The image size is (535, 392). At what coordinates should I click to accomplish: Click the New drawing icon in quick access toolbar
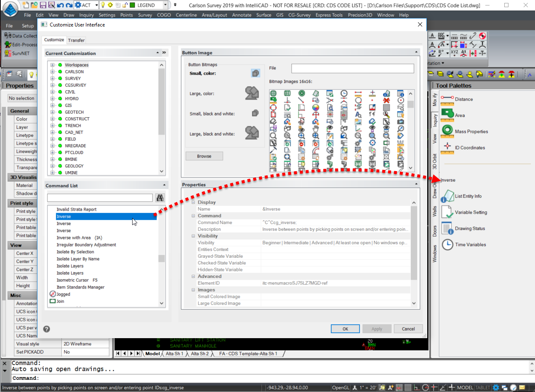[x=25, y=5]
